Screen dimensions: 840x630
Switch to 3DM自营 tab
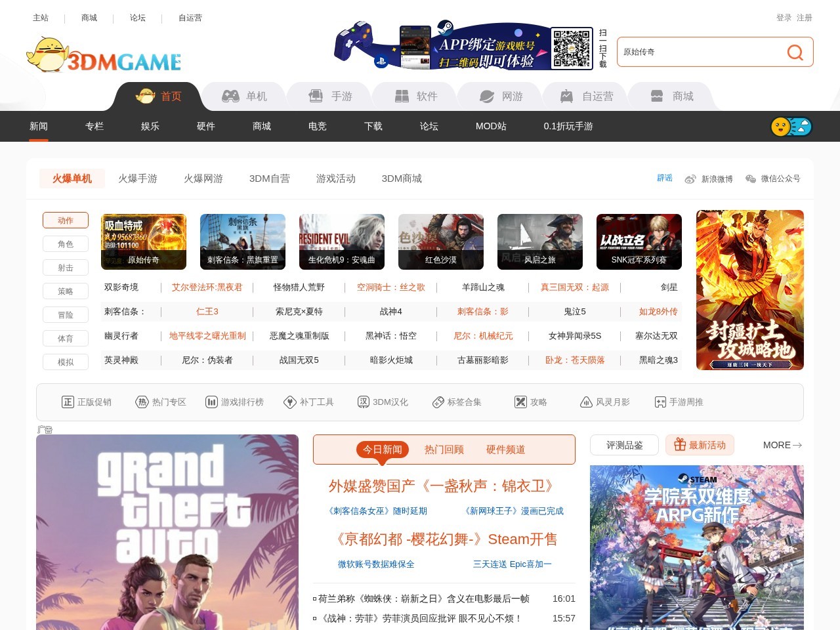(270, 178)
